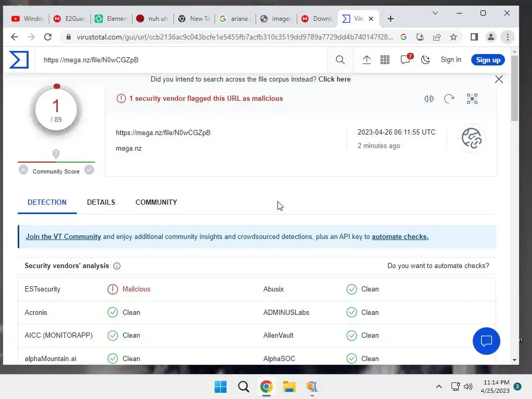Click Join the VT Community link
Screen dimensions: 532x399
click(x=63, y=236)
